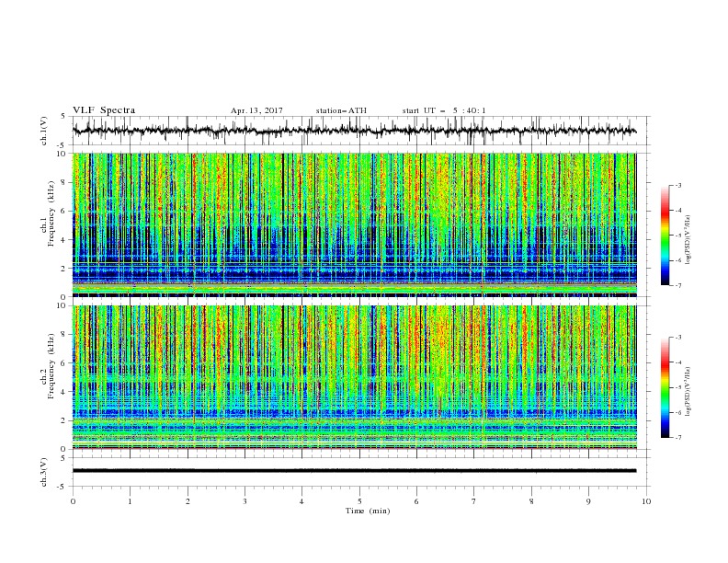Click time axis tick label "2"
The width and height of the screenshot is (728, 563).
coord(188,501)
